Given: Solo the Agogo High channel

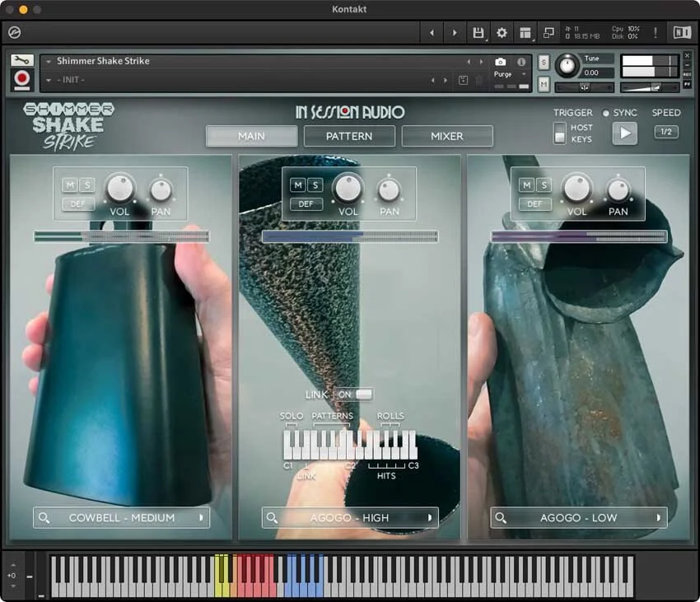Looking at the screenshot, I should (x=315, y=185).
